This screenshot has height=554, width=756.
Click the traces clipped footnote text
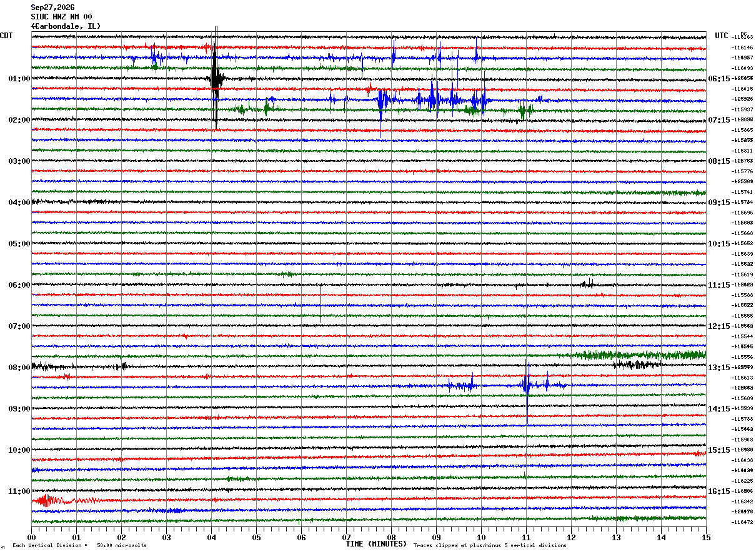[490, 546]
